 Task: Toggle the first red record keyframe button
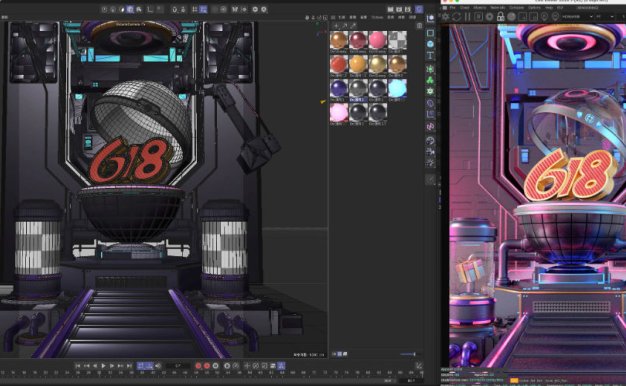point(198,366)
